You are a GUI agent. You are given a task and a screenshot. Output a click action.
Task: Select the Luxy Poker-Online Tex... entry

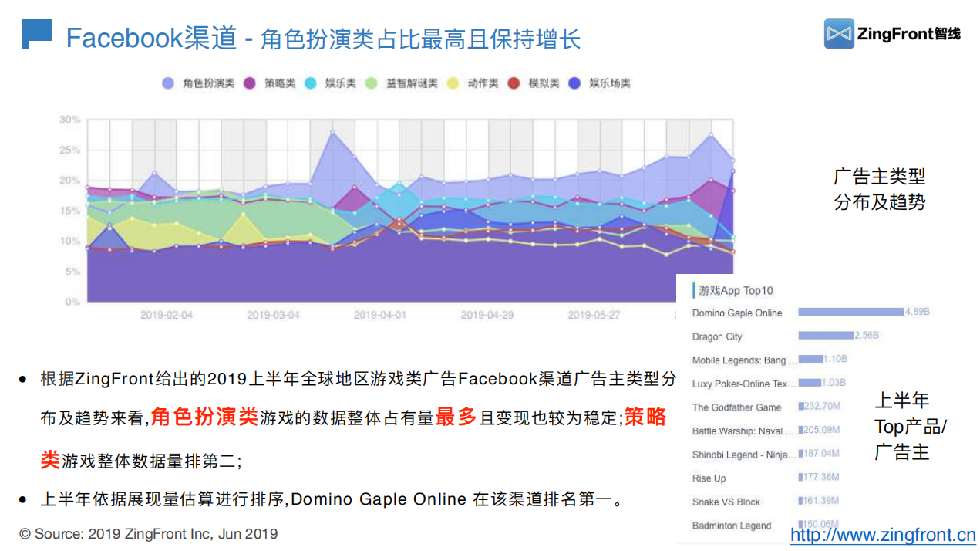click(744, 384)
